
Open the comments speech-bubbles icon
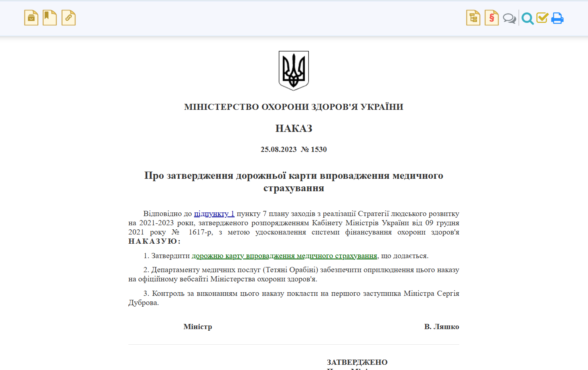[509, 18]
